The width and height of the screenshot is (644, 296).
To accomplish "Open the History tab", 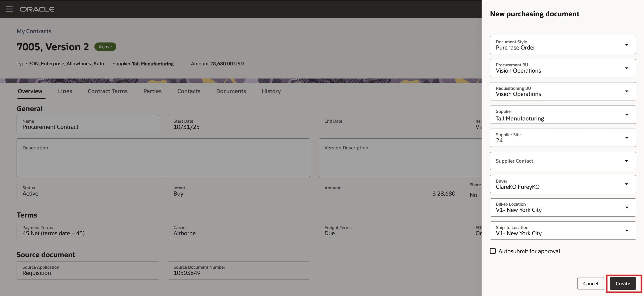I will click(271, 91).
